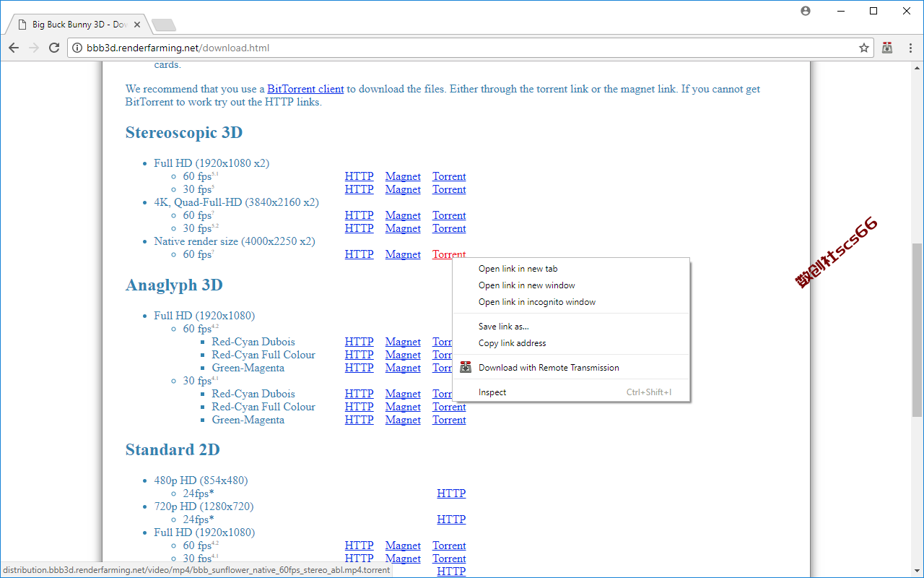Open Magnet link for Stereoscopic Full HD 30 fps
Screen dimensions: 924x578
[x=403, y=189]
